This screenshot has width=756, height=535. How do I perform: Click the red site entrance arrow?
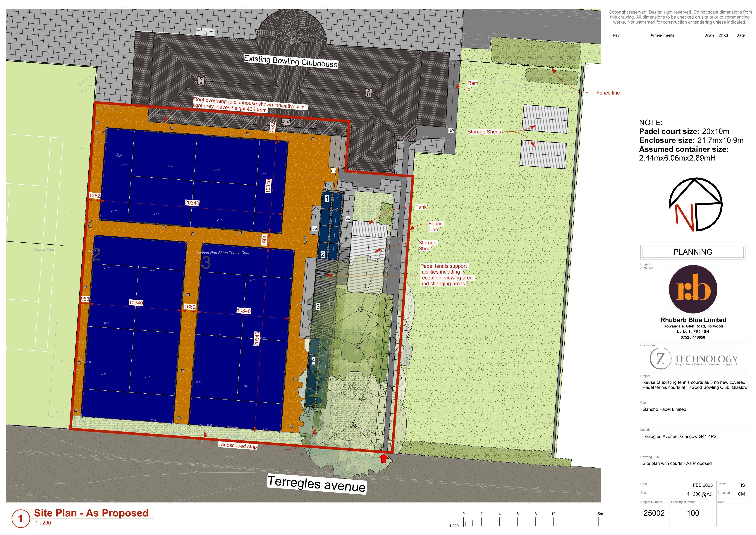(383, 458)
